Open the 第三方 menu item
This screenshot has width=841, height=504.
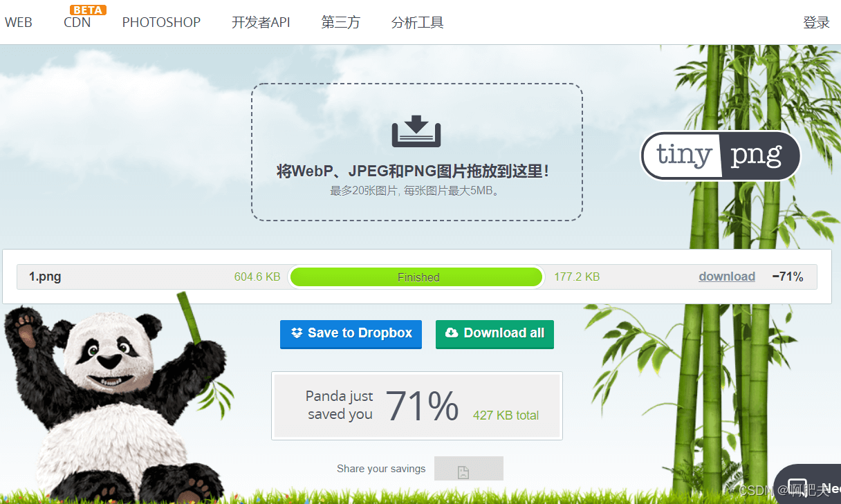[x=340, y=22]
